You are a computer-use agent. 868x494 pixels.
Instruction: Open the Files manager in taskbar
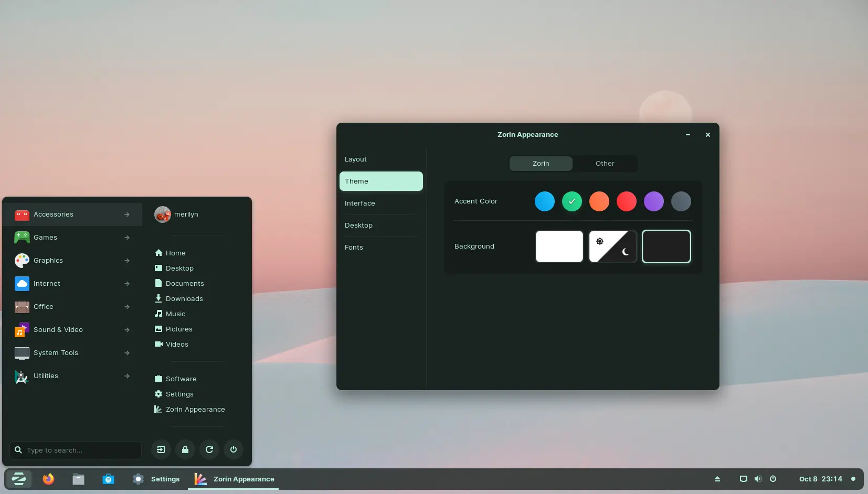pyautogui.click(x=78, y=479)
